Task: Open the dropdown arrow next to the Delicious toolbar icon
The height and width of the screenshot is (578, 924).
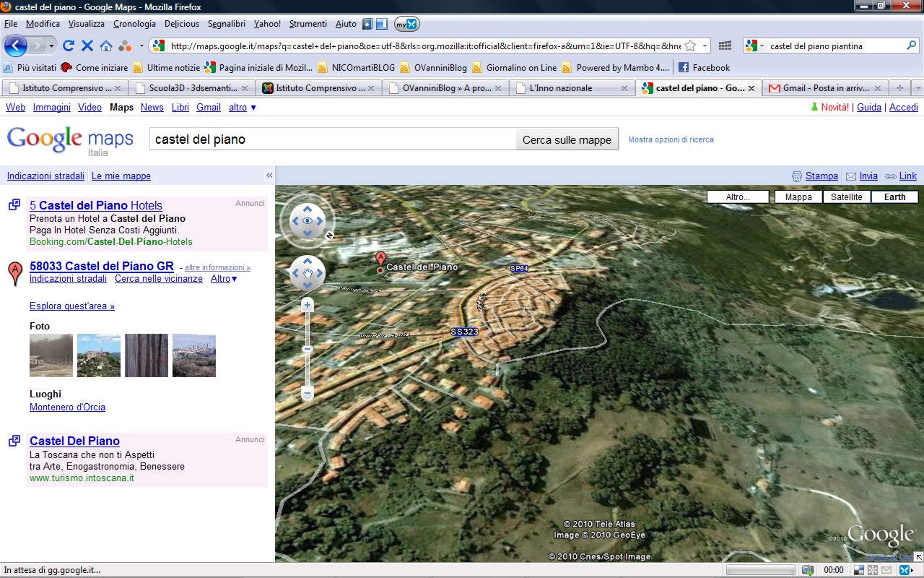Action: (x=141, y=46)
